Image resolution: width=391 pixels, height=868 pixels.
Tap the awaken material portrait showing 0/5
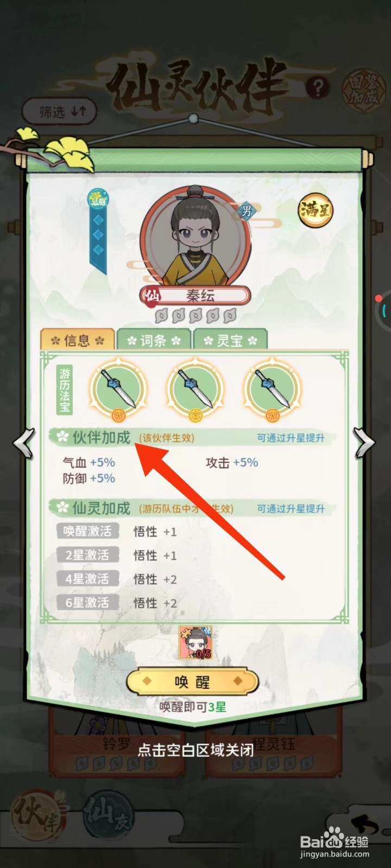[195, 642]
